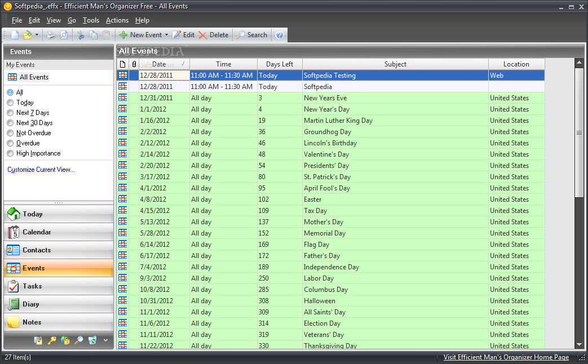Click the password key icon in sidebar footer
Screen dimensions: 588x364
coord(51,340)
